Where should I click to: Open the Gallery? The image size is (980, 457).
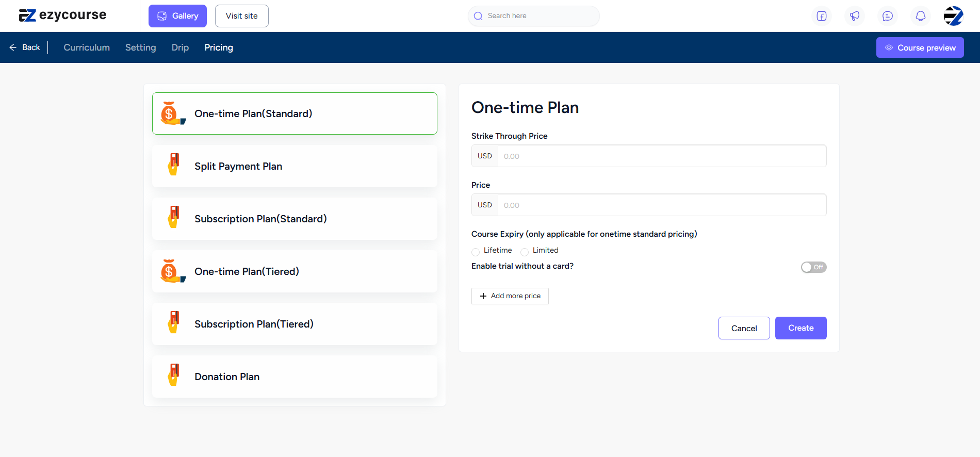177,16
